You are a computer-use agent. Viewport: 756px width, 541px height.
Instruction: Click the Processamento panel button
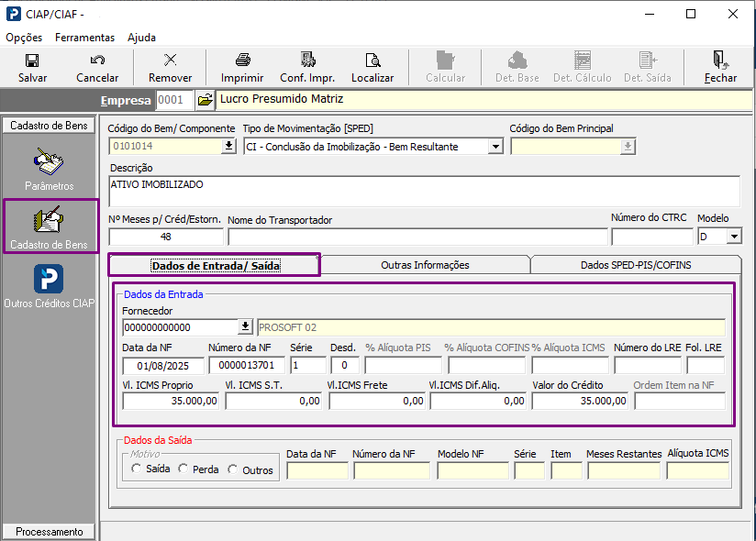pyautogui.click(x=49, y=532)
